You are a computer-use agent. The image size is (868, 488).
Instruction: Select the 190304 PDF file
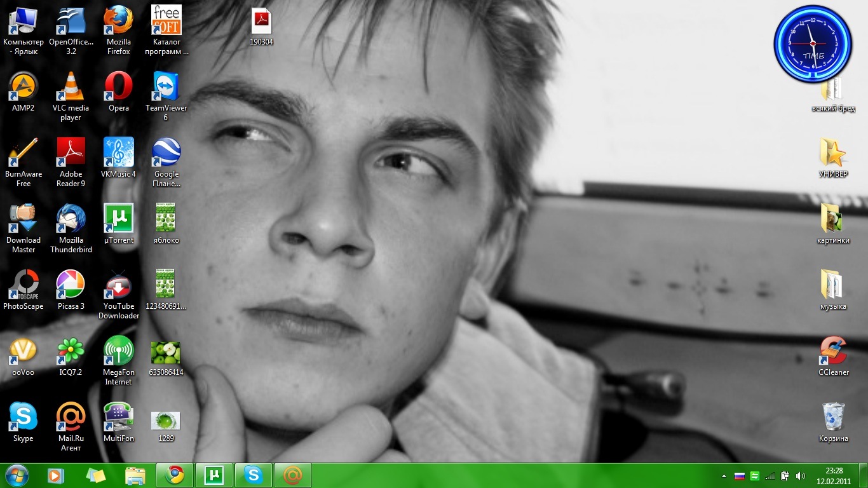[261, 22]
